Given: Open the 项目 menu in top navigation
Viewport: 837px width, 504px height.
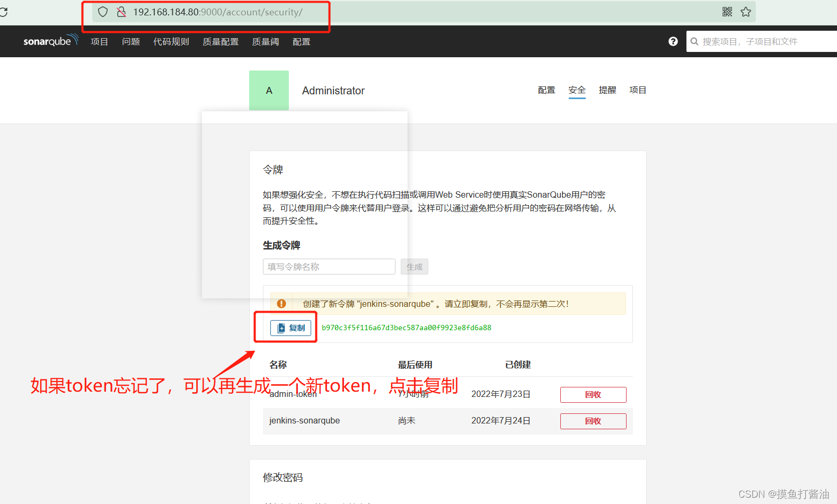Looking at the screenshot, I should (100, 41).
